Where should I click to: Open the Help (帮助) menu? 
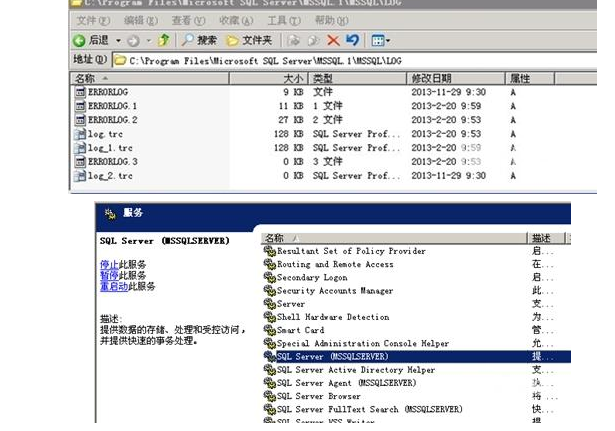click(331, 20)
